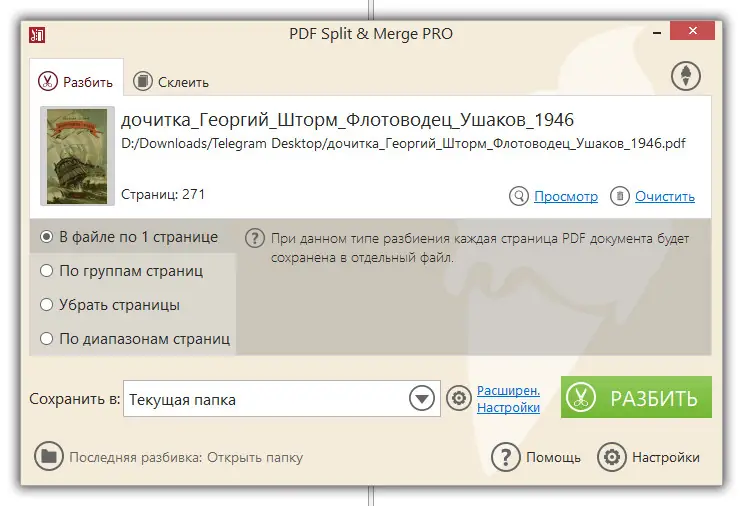Click the file title 'дочитка_Георгий_Шторм_Флотоводец_Ушаков_1946'

(347, 120)
